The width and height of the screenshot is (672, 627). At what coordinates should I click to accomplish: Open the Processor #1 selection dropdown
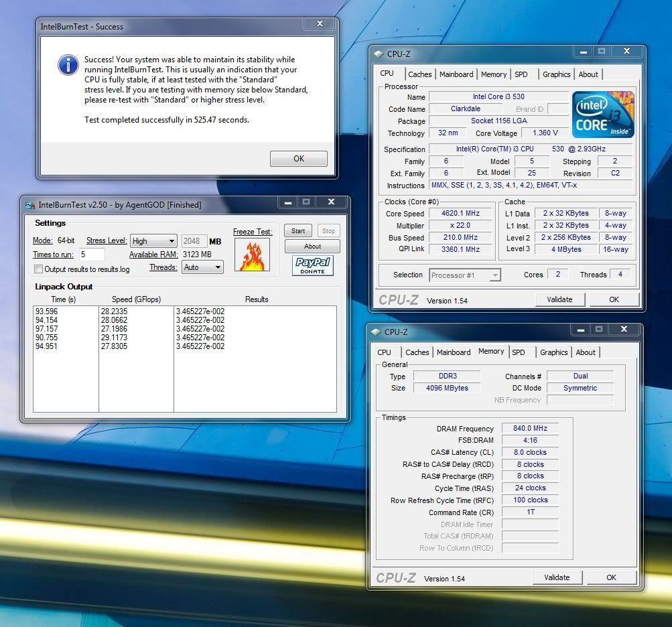pos(465,275)
